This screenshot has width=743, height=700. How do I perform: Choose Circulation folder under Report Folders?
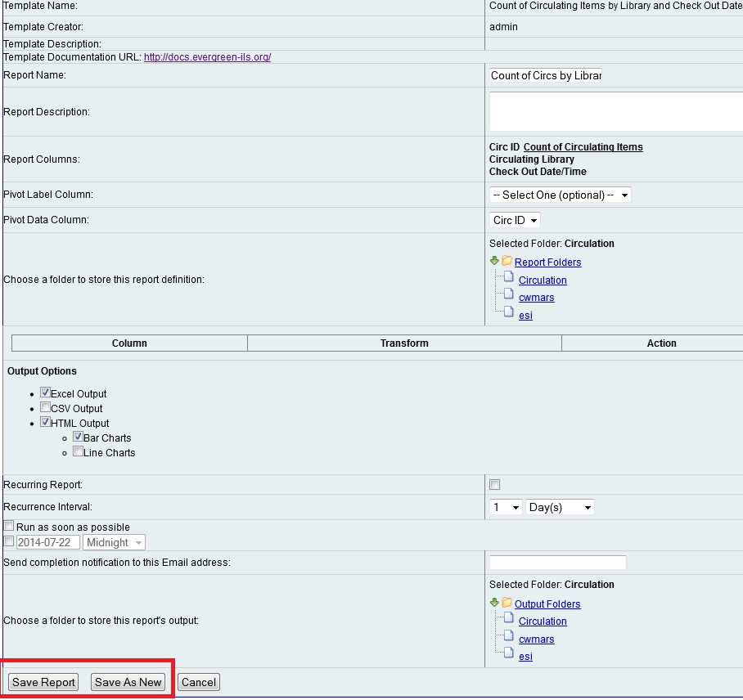pos(543,280)
